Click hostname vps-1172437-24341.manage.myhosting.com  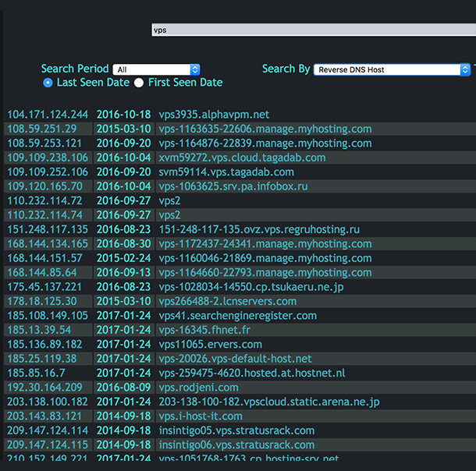pyautogui.click(x=265, y=244)
